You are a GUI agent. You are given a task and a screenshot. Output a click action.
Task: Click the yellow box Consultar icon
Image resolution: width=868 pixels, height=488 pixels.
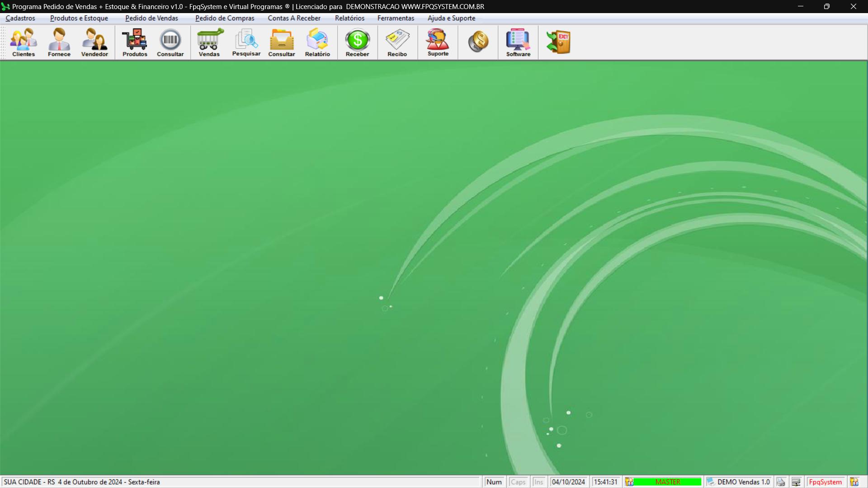(282, 42)
